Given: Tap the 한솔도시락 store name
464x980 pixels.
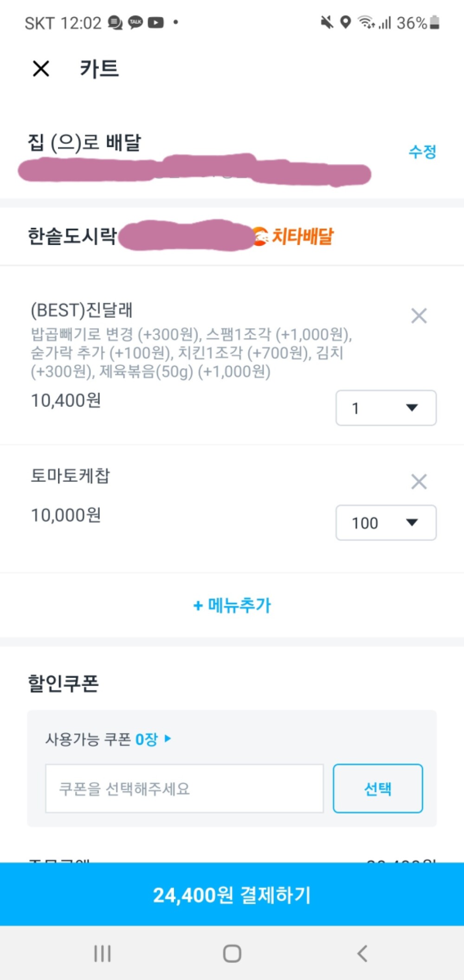Looking at the screenshot, I should click(72, 236).
